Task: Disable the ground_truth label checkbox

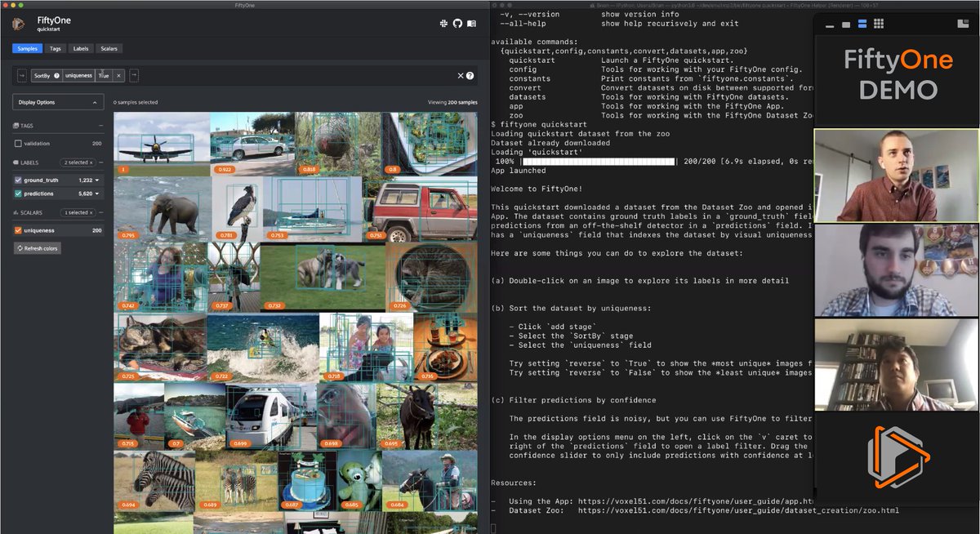Action: [18, 180]
